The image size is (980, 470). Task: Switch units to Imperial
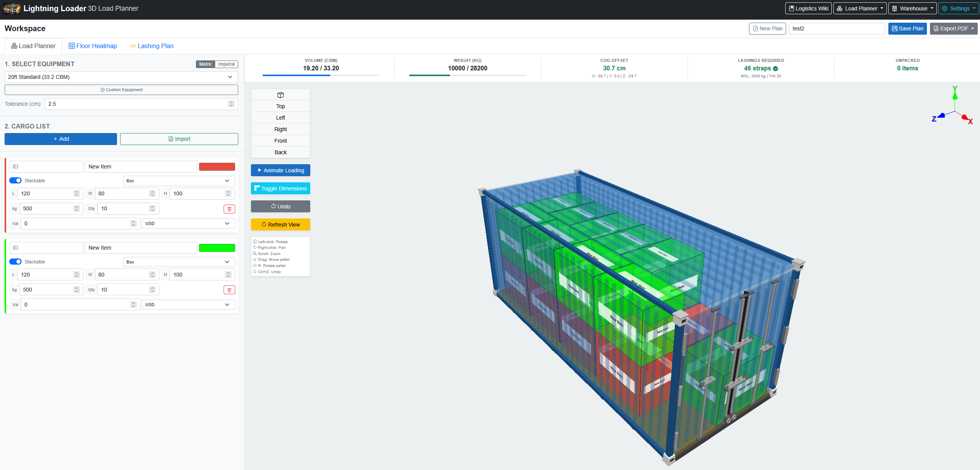point(226,64)
